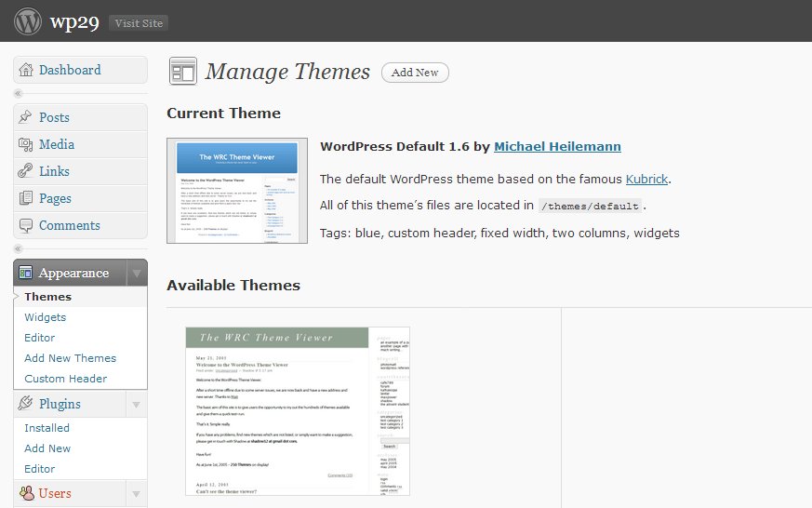Open Widgets in Appearance submenu
The width and height of the screenshot is (812, 508).
coord(45,317)
